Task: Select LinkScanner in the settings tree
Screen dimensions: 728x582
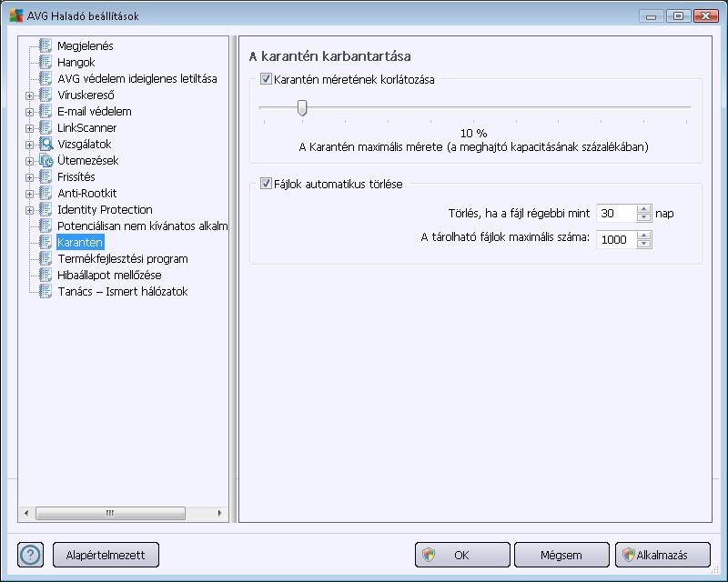Action: (86, 127)
